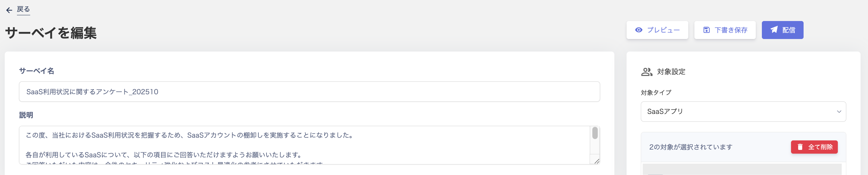Click the description textarea scrollbar thumb
This screenshot has height=175, width=868.
pyautogui.click(x=595, y=133)
